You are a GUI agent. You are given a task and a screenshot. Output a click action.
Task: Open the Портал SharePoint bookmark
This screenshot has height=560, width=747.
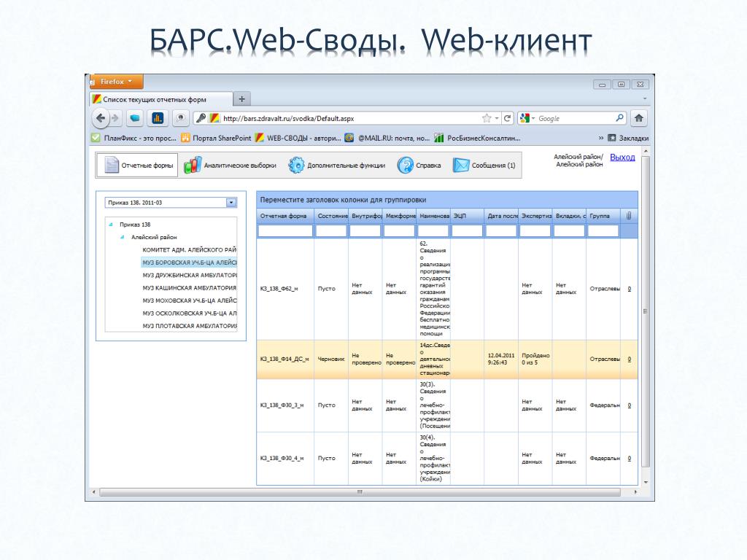tap(216, 138)
